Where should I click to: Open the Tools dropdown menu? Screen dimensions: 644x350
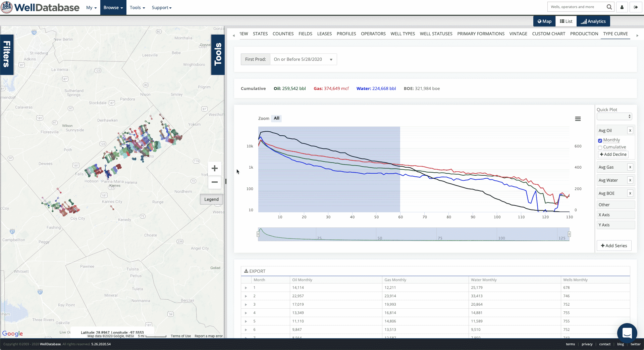pyautogui.click(x=137, y=7)
